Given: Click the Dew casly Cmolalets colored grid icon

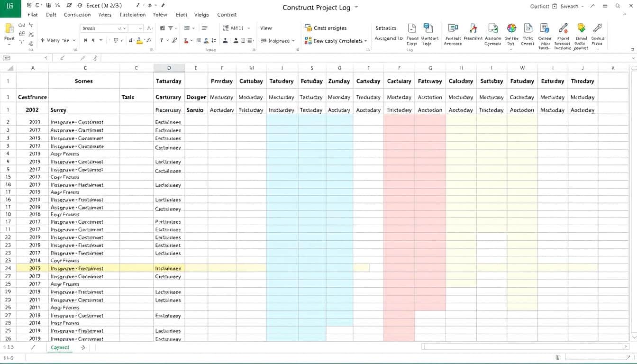Looking at the screenshot, I should [309, 41].
